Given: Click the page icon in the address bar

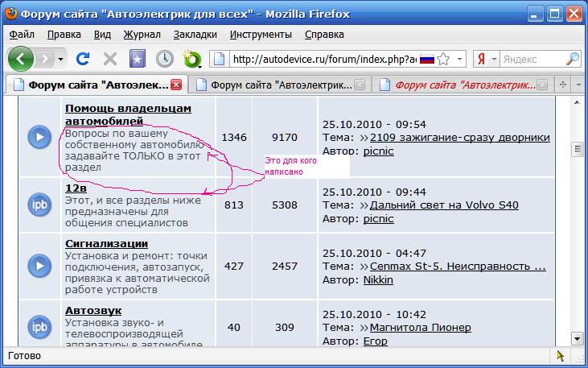Looking at the screenshot, I should pyautogui.click(x=219, y=60).
